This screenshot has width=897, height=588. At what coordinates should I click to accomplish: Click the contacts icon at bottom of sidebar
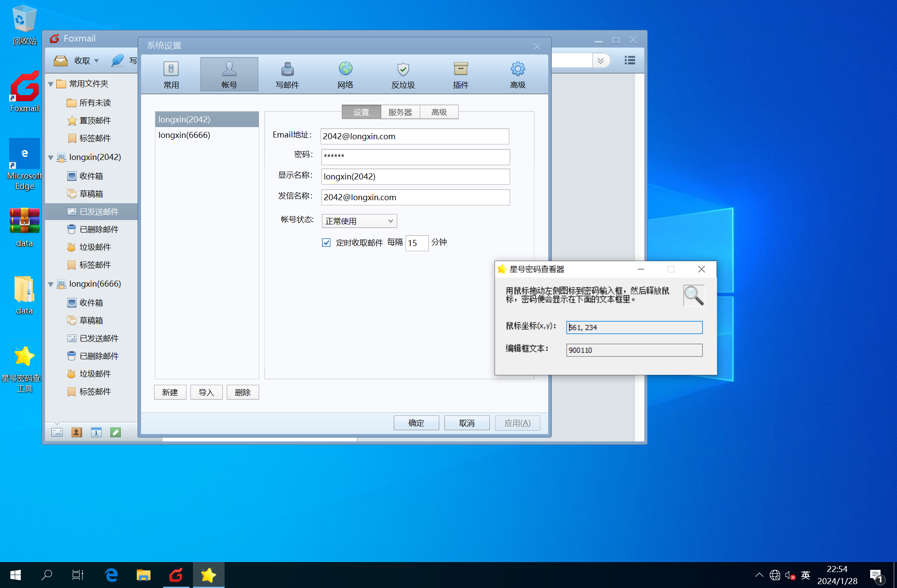coord(77,432)
